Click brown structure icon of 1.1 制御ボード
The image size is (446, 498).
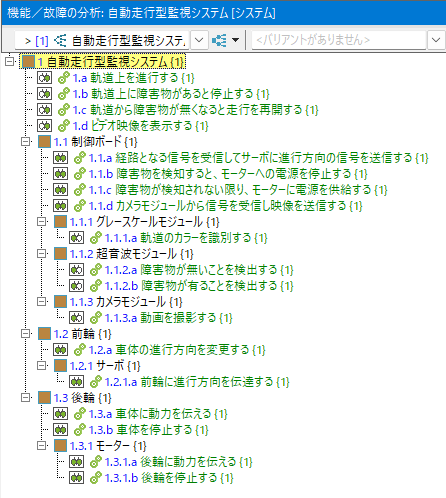point(44,142)
